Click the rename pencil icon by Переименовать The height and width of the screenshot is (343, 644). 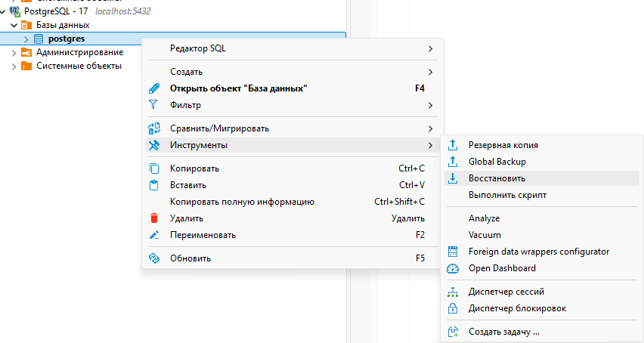coord(154,235)
